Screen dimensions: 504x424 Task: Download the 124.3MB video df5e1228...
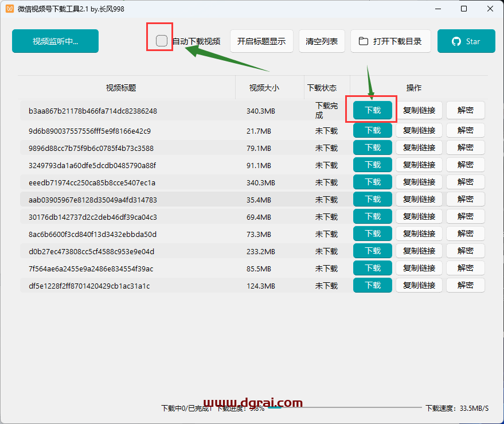[373, 285]
